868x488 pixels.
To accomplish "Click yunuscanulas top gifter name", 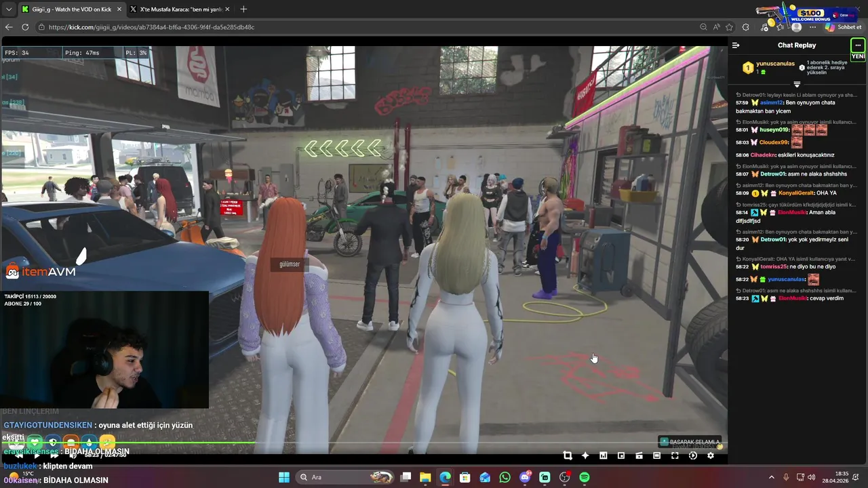I will click(775, 64).
